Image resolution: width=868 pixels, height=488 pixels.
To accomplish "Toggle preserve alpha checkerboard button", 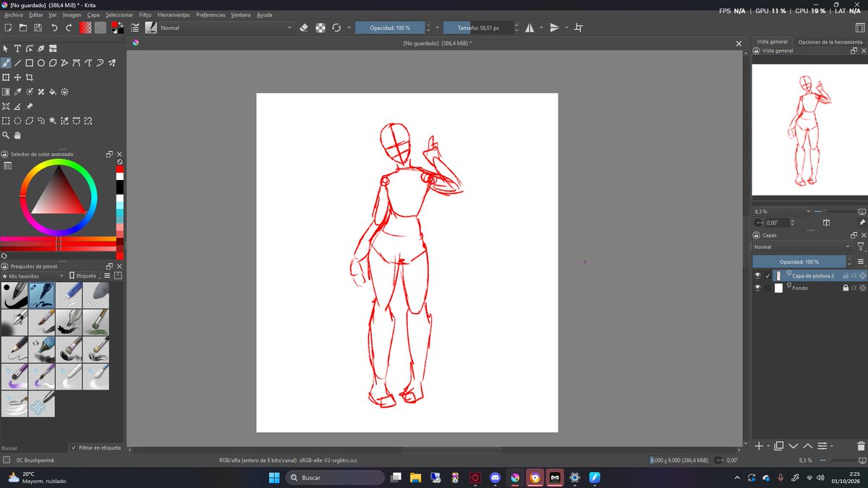I will [x=320, y=27].
